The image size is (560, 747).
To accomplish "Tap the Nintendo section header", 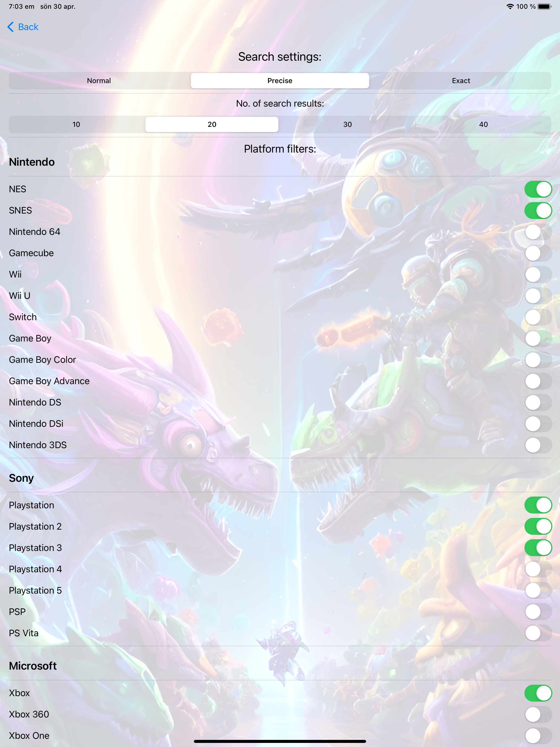I will 32,162.
